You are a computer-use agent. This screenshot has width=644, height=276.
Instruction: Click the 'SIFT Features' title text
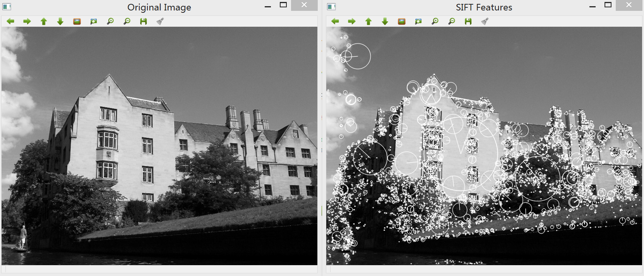pyautogui.click(x=484, y=7)
